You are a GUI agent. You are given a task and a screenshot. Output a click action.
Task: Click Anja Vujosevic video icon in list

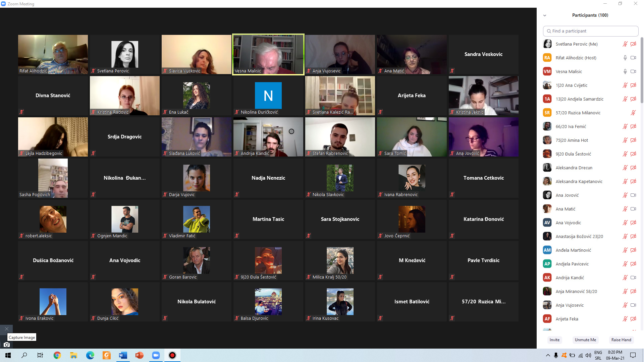pos(633,305)
